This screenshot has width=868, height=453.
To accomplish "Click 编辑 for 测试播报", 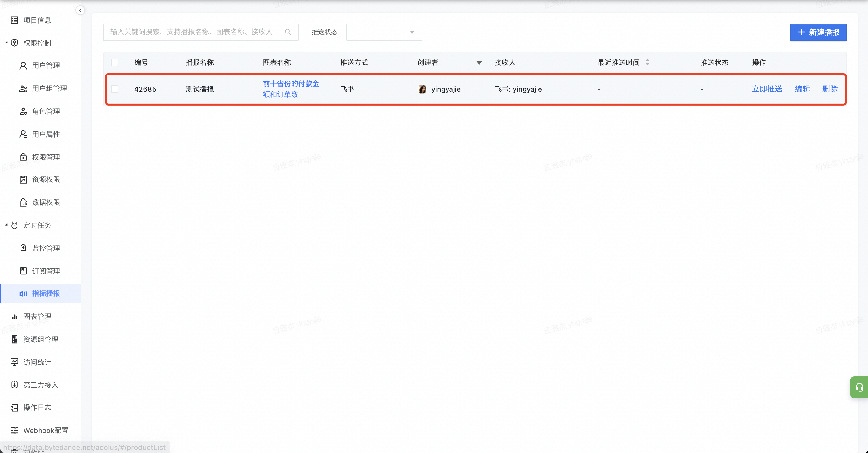I will coord(802,89).
